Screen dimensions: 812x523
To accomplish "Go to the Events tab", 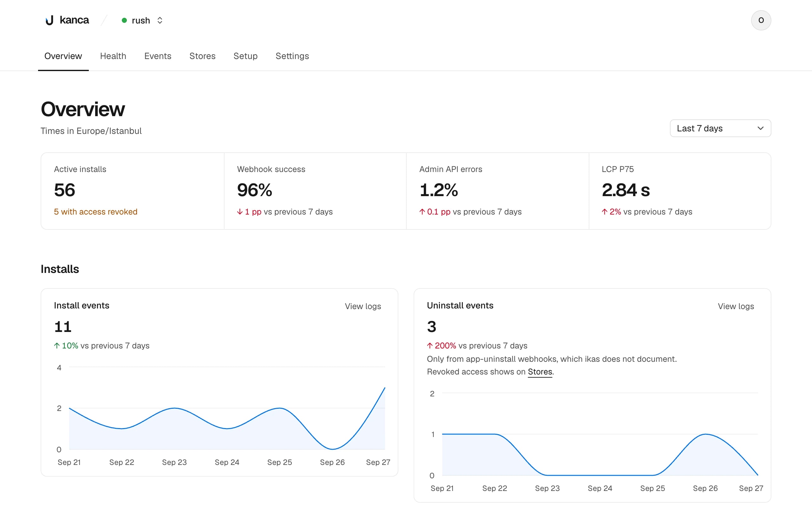I will 158,56.
